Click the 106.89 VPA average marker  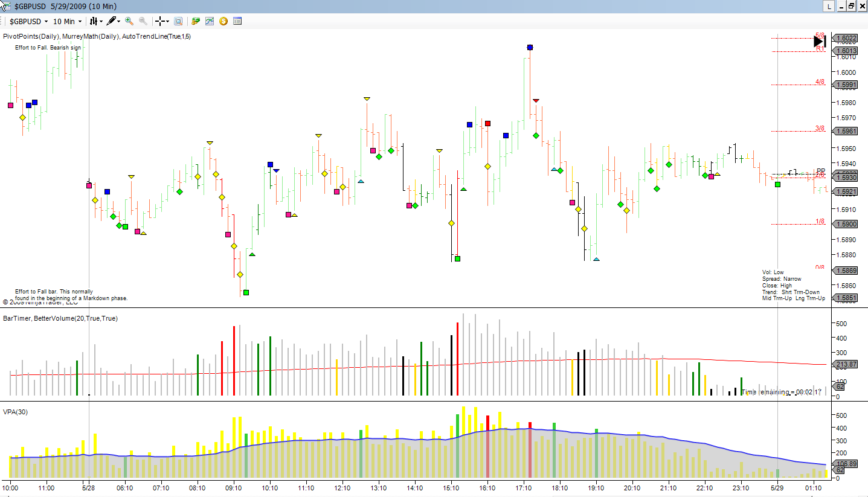click(846, 463)
